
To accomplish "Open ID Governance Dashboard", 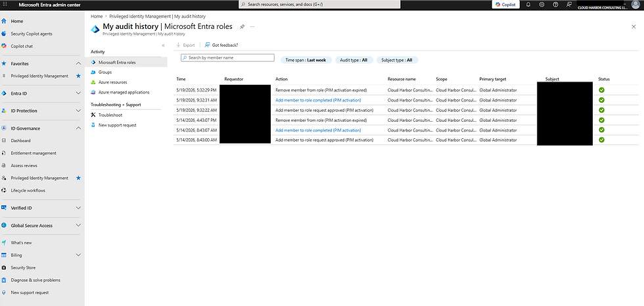I will point(20,141).
